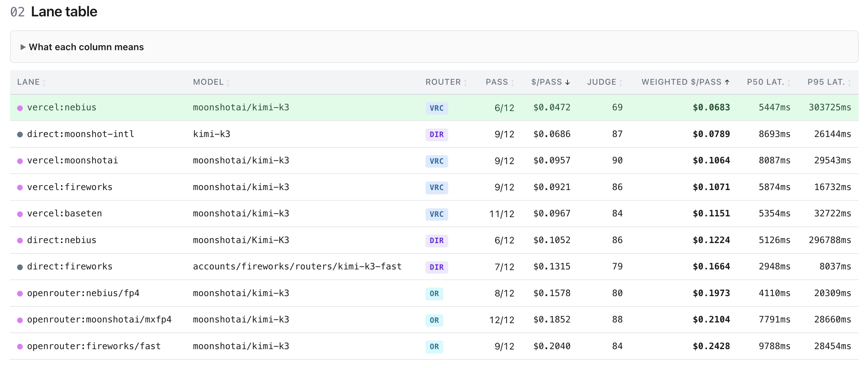Click DIR badge in direct:fireworks row

(436, 267)
